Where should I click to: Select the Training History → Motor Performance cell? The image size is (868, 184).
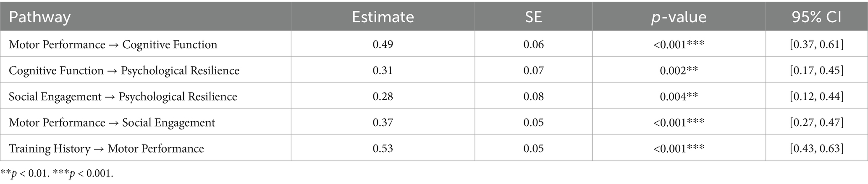tap(106, 148)
